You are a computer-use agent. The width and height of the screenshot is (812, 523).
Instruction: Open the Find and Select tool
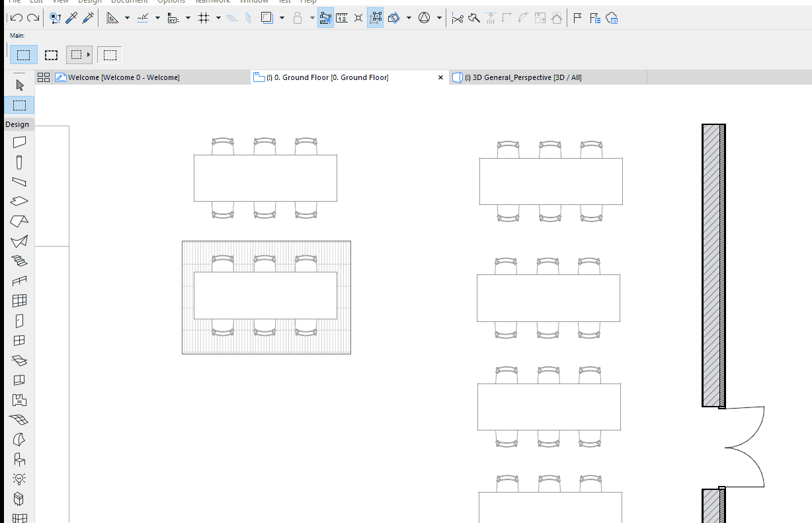pos(56,19)
